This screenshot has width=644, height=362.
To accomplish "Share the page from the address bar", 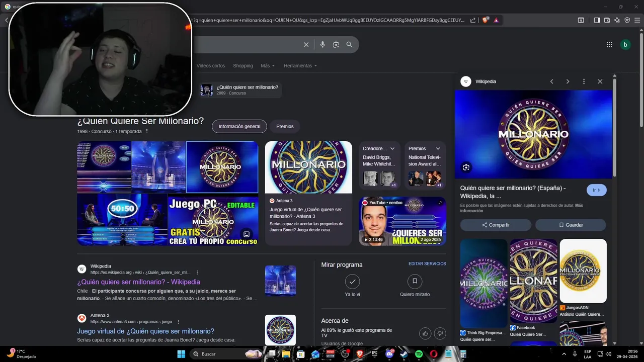I will [473, 20].
